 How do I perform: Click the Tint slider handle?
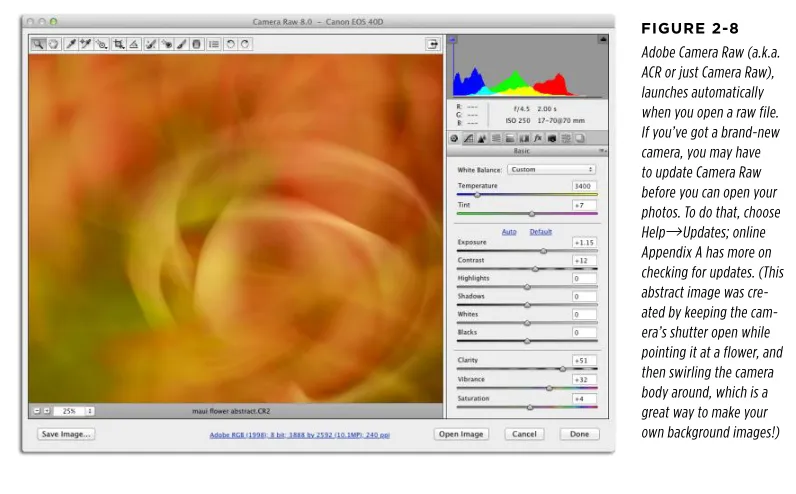click(532, 214)
